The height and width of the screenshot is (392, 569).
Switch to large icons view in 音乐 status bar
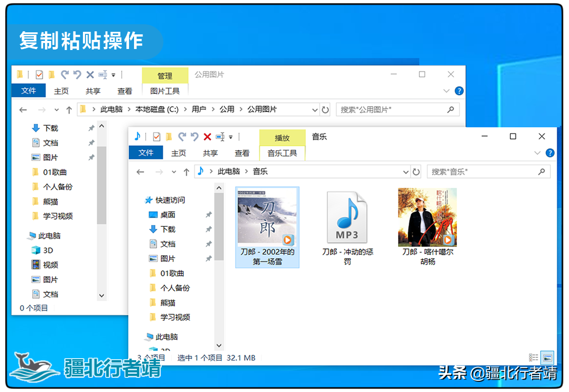(548, 358)
